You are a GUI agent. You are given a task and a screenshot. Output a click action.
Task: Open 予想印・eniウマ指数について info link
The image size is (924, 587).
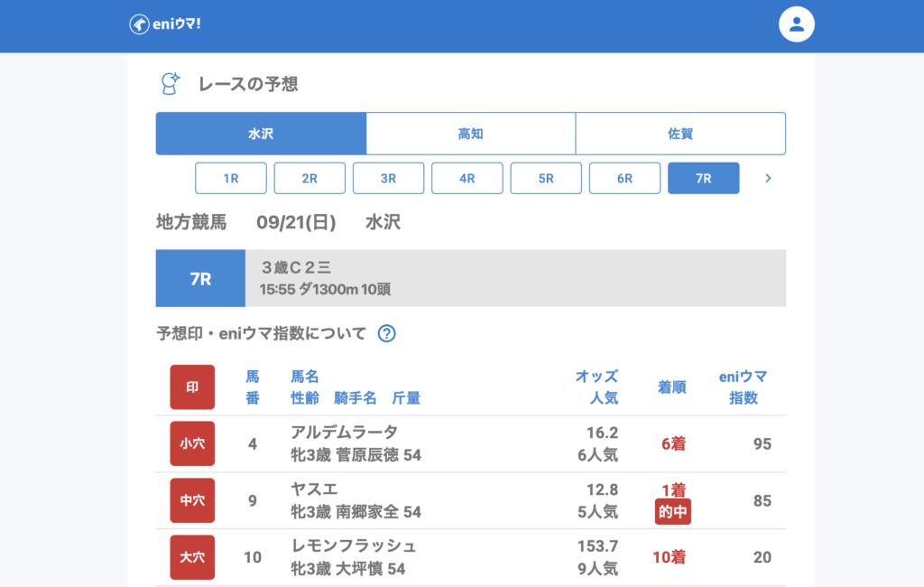point(262,333)
